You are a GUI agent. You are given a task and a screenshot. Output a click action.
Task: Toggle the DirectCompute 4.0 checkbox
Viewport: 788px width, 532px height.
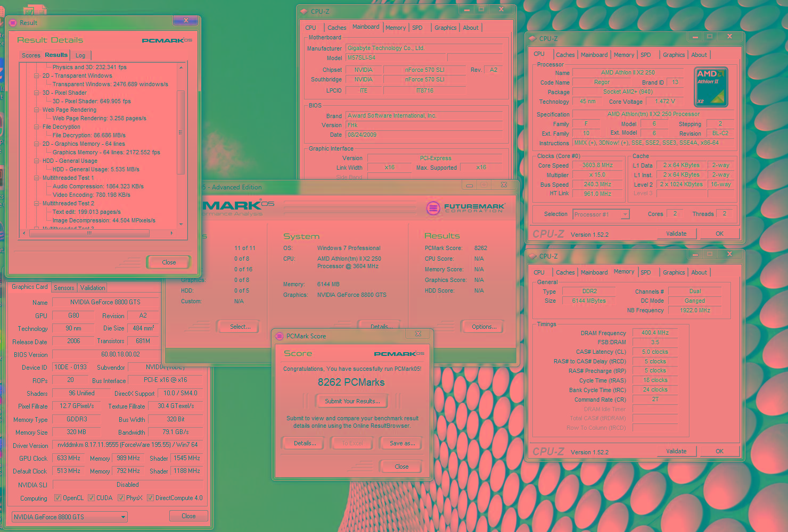pyautogui.click(x=151, y=498)
